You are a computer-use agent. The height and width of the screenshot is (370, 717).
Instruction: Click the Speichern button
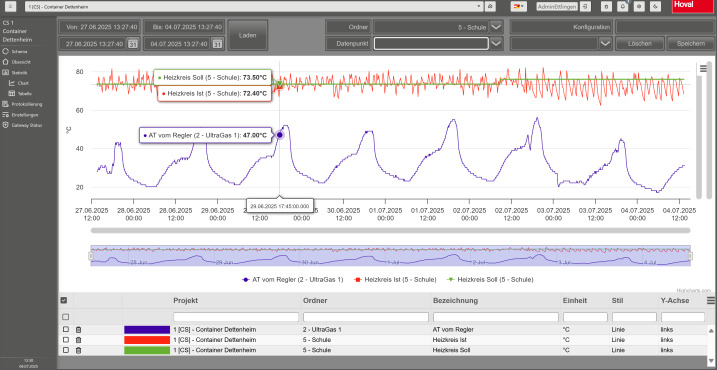coord(691,44)
